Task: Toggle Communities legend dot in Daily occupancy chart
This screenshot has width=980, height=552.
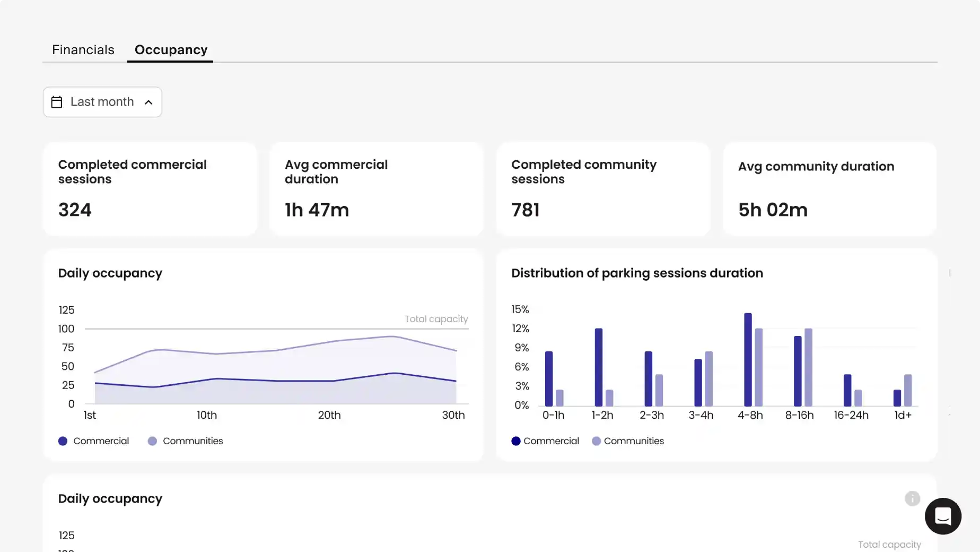Action: coord(152,441)
